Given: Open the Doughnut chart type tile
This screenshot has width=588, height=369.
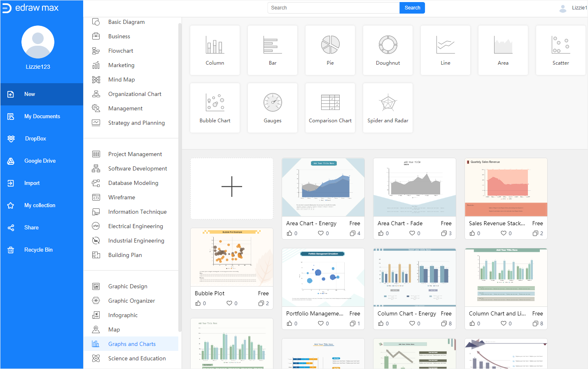Looking at the screenshot, I should (x=388, y=50).
